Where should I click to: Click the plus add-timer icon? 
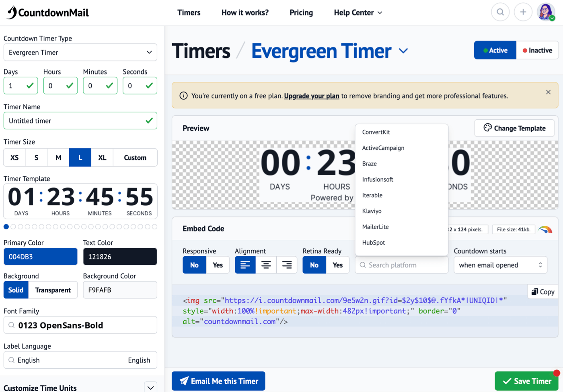[523, 12]
